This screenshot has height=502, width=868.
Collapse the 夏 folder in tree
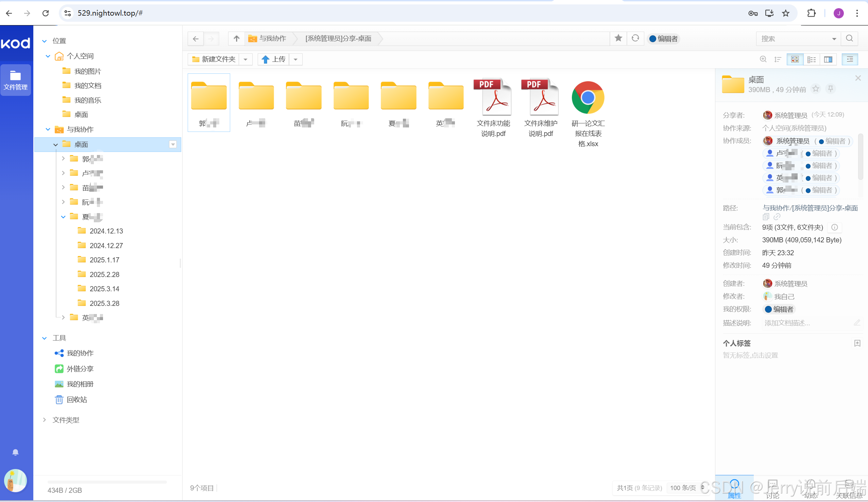[63, 217]
